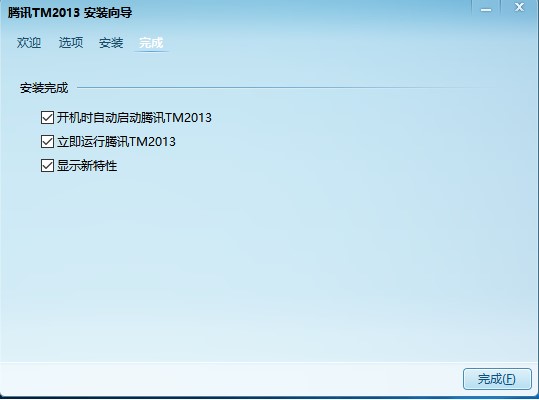Click the 完成(F) button
Image resolution: width=539 pixels, height=400 pixels.
click(x=497, y=379)
